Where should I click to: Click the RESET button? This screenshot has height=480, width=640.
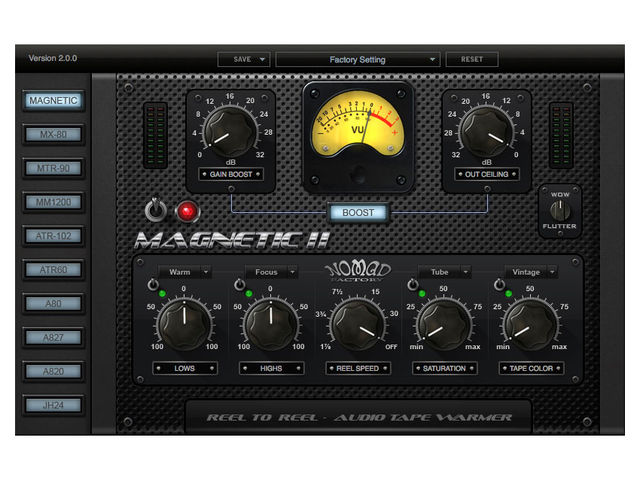click(472, 60)
